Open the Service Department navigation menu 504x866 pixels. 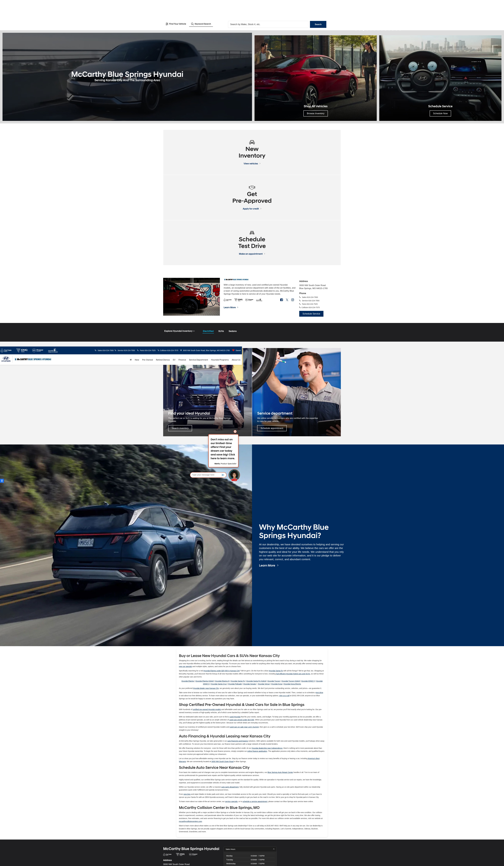199,360
